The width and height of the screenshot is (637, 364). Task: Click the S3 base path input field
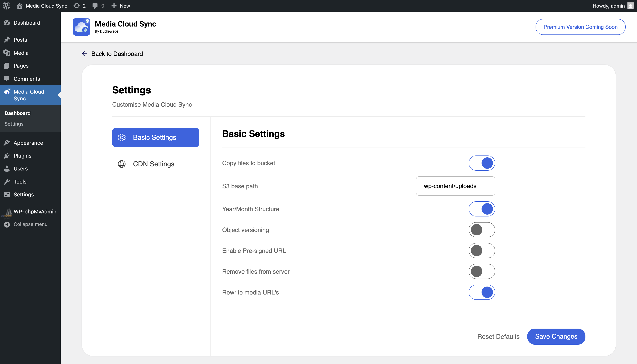(455, 186)
